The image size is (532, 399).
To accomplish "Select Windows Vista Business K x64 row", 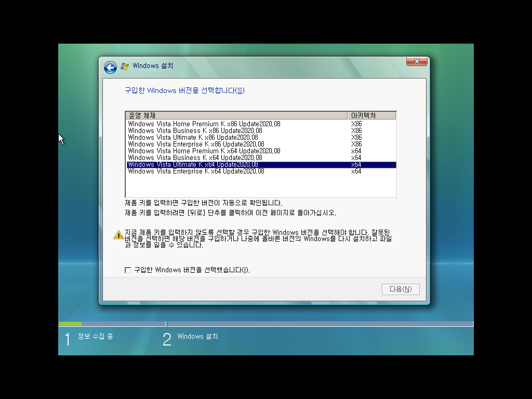I will click(x=261, y=158).
